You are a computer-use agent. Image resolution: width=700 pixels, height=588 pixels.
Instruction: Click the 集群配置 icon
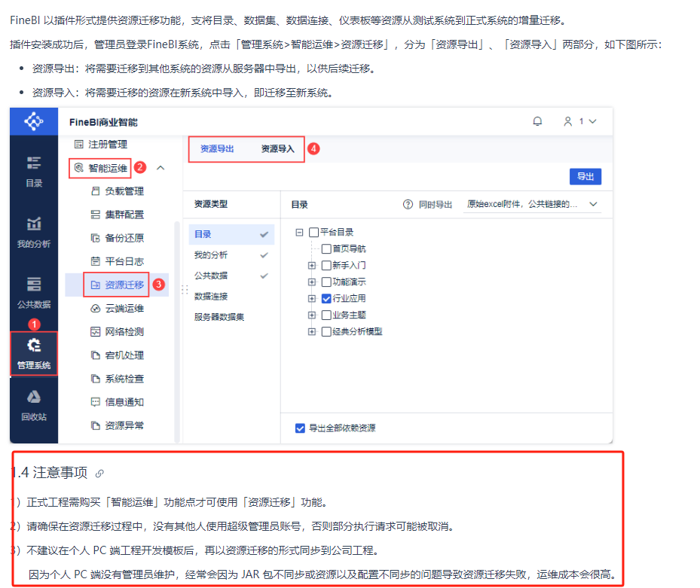click(x=95, y=215)
